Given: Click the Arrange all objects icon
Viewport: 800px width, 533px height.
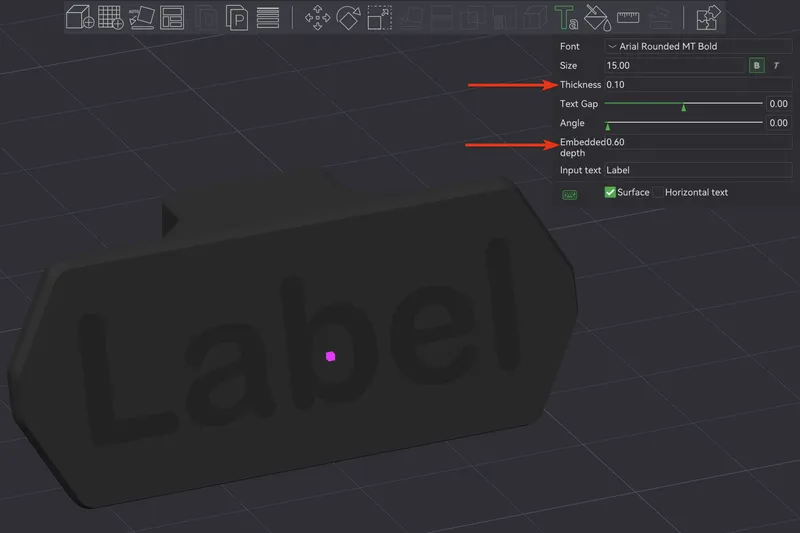Looking at the screenshot, I should point(172,17).
